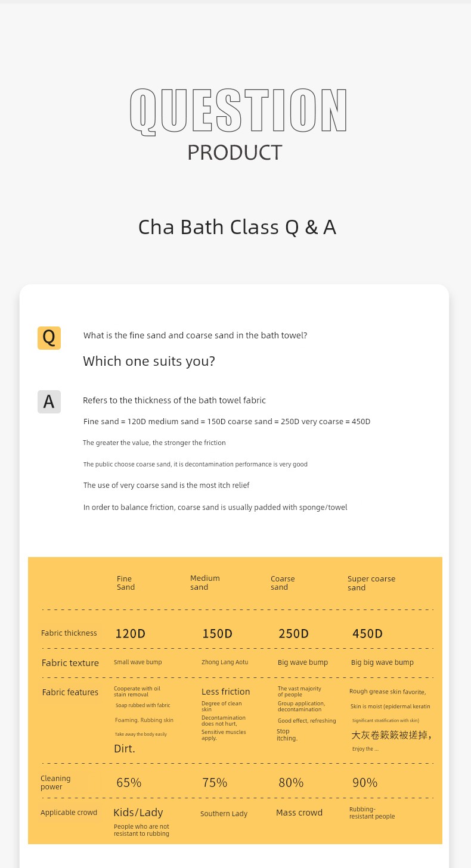Screen dimensions: 471x868
Task: Select the Fine Sand column header
Action: tap(126, 583)
